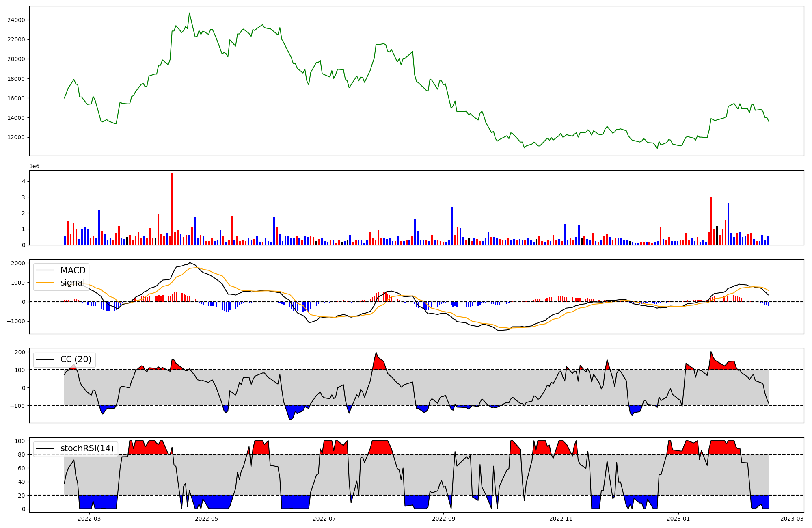This screenshot has height=528, width=812.
Task: Click the 2022-05 date tick label
Action: (x=207, y=519)
